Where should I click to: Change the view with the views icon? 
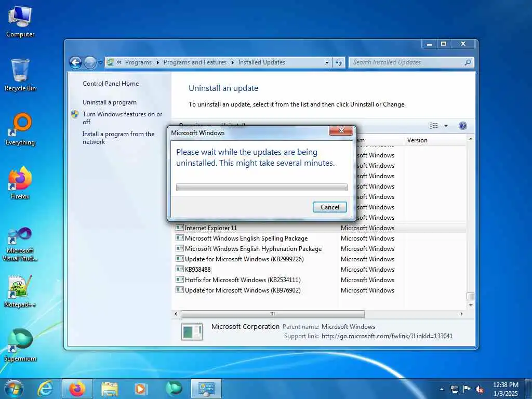pos(434,126)
